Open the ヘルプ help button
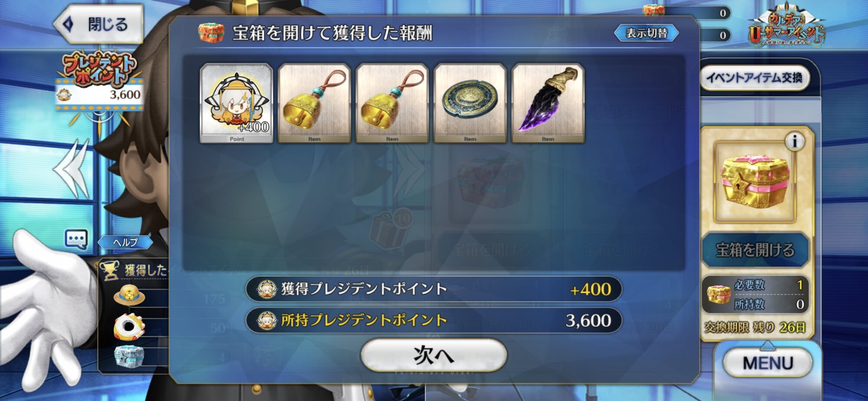This screenshot has width=868, height=401. pos(125,242)
